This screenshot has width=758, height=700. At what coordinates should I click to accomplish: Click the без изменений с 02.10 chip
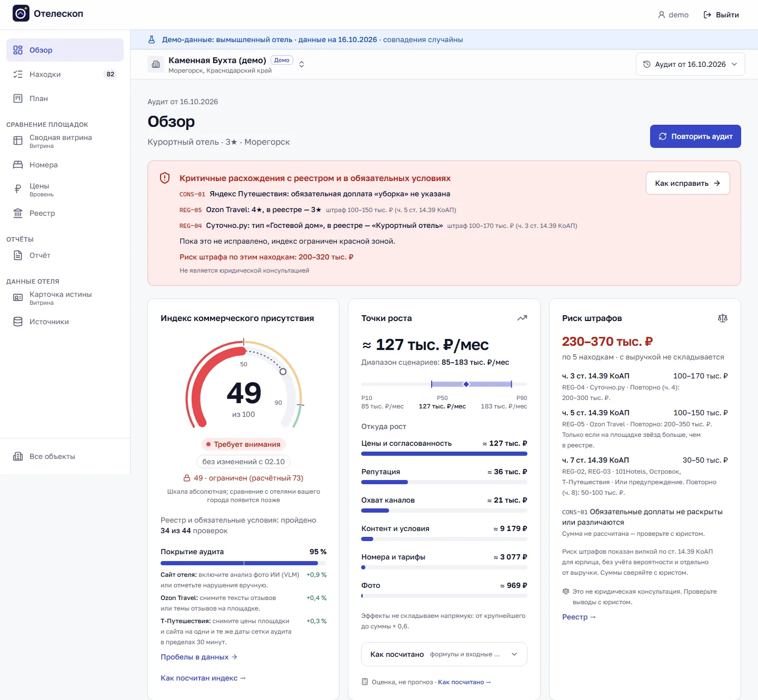243,462
